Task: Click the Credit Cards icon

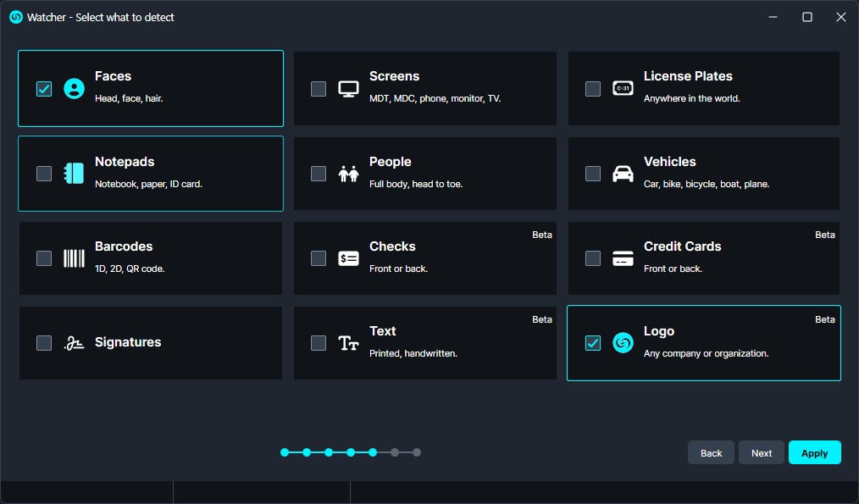Action: 623,258
